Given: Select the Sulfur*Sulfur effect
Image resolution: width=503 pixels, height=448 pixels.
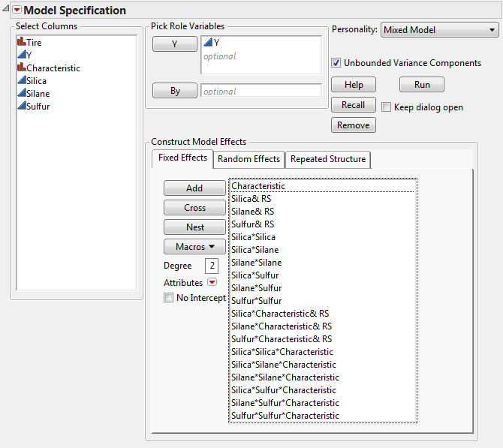Looking at the screenshot, I should pos(323,301).
